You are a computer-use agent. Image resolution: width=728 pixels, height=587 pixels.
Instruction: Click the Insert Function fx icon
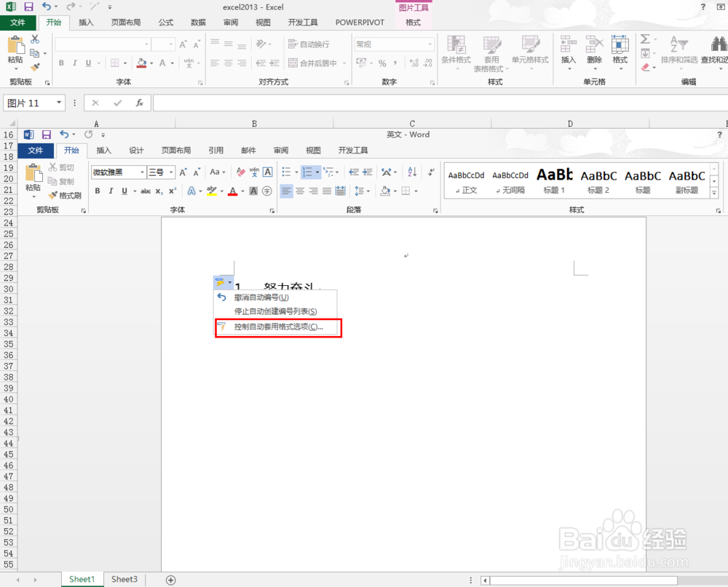(x=139, y=103)
